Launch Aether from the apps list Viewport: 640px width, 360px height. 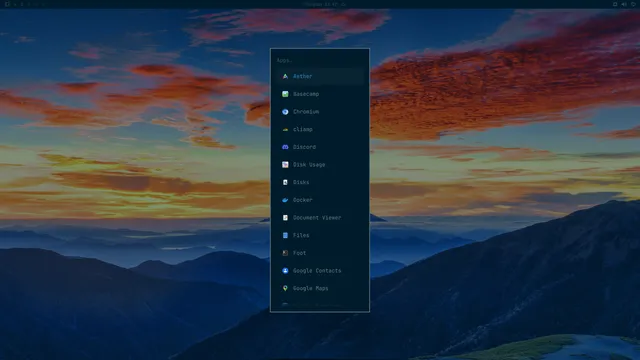click(320, 76)
